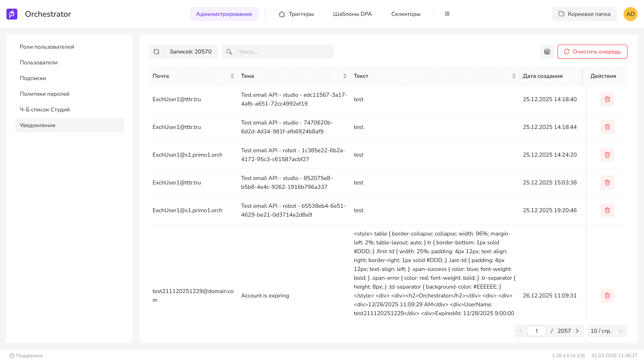Focus the Поиск search field

tap(278, 52)
